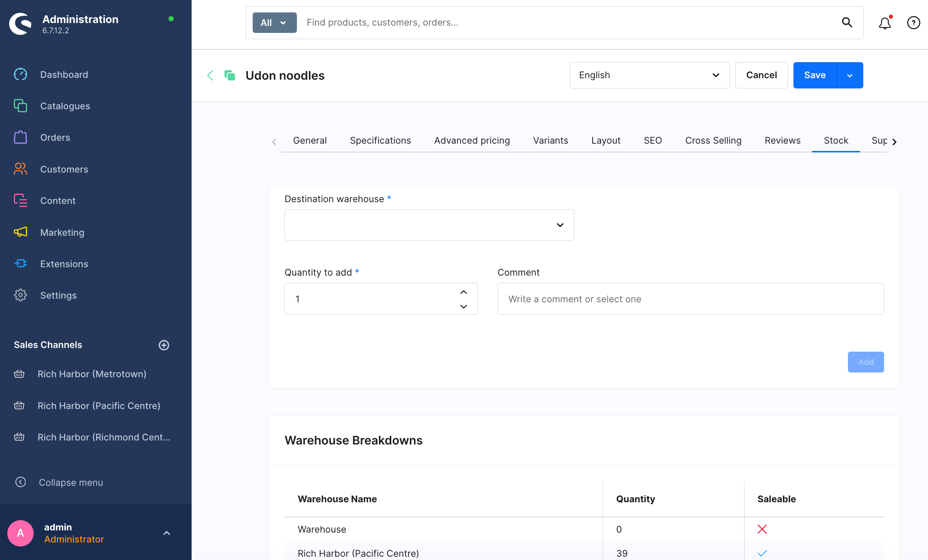Open the Customers people icon

20,169
